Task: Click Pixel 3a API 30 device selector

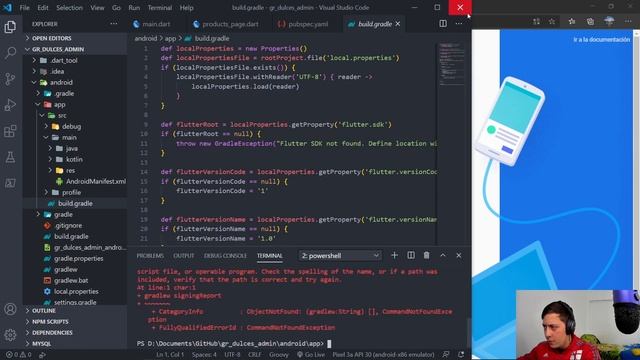Action: tap(383, 355)
